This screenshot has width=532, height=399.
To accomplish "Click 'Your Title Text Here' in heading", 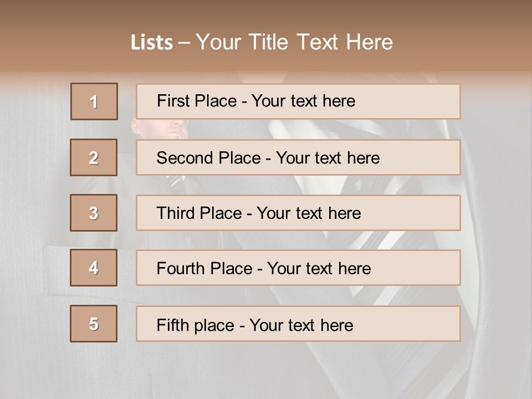I will point(294,42).
